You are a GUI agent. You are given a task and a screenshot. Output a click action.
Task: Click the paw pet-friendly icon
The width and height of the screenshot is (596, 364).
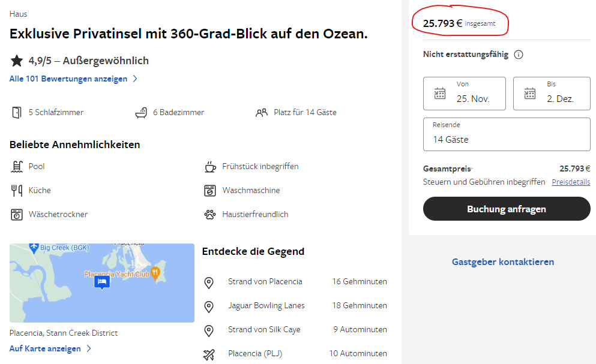click(x=210, y=214)
